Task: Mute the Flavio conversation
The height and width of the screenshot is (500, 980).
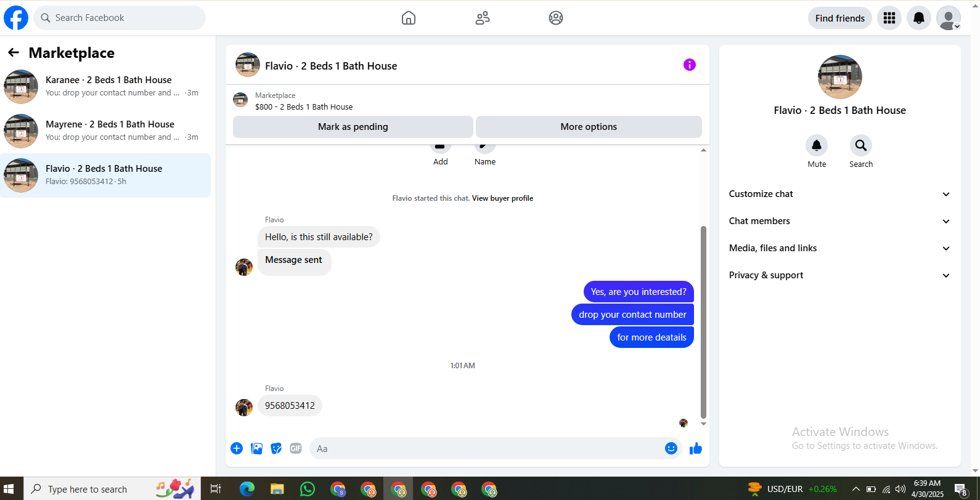Action: [x=817, y=145]
